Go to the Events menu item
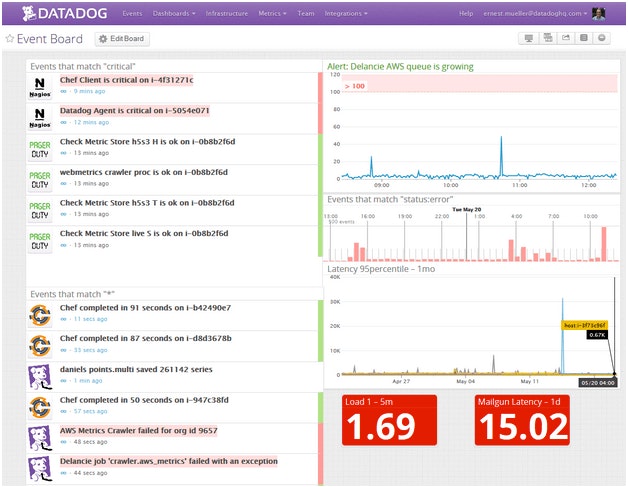The width and height of the screenshot is (628, 487). [x=131, y=13]
